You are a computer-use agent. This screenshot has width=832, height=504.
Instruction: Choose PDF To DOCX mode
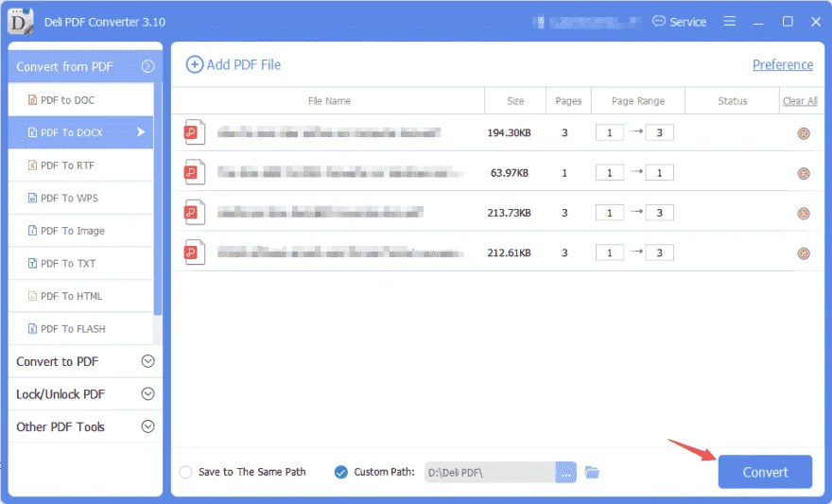coord(80,132)
